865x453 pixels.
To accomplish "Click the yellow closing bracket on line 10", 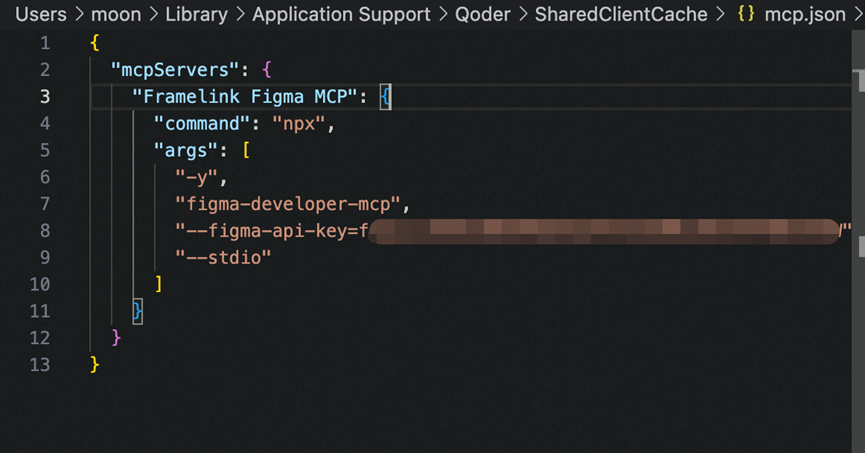I will point(158,284).
